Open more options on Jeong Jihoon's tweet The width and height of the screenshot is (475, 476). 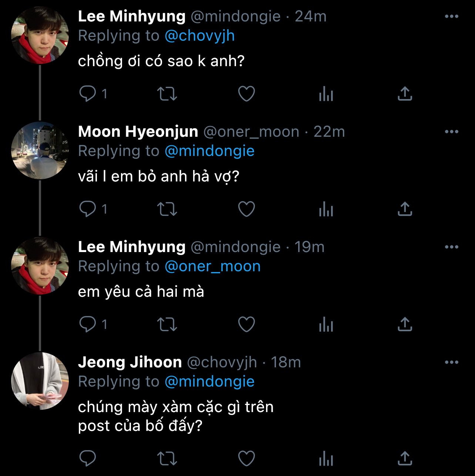(451, 363)
